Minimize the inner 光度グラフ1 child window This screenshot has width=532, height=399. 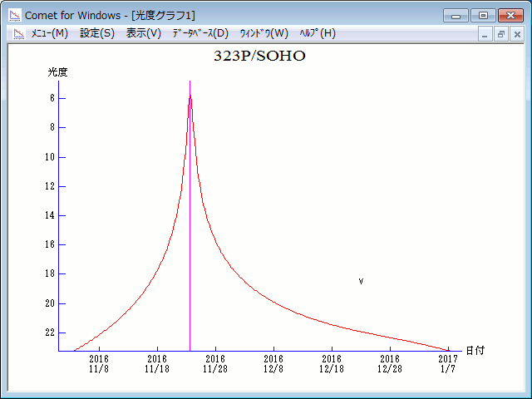pyautogui.click(x=485, y=34)
